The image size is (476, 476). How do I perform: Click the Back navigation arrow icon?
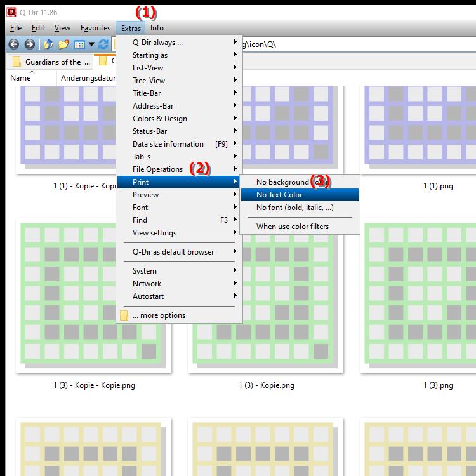pyautogui.click(x=14, y=44)
